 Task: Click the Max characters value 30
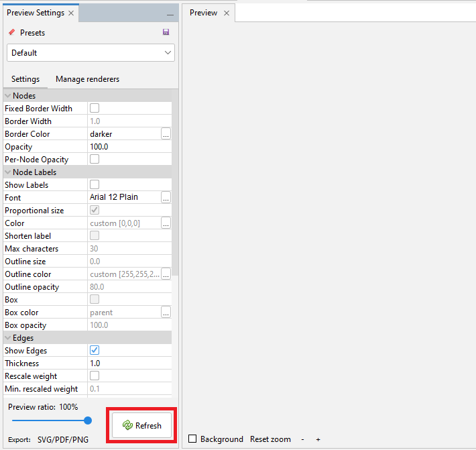[129, 249]
